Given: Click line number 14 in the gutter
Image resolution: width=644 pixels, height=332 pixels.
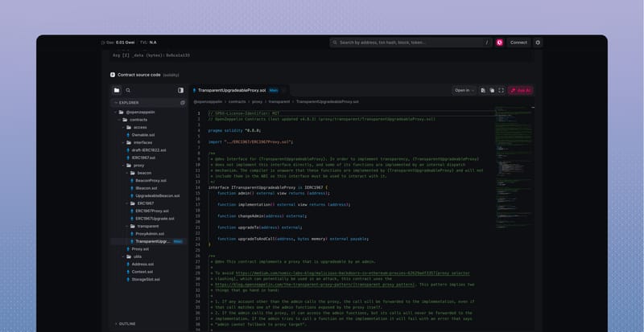Looking at the screenshot, I should click(198, 187).
